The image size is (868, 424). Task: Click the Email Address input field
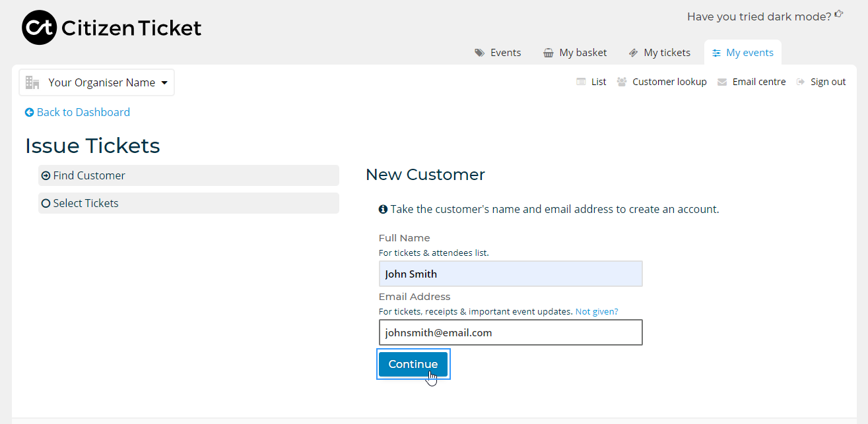pos(510,332)
